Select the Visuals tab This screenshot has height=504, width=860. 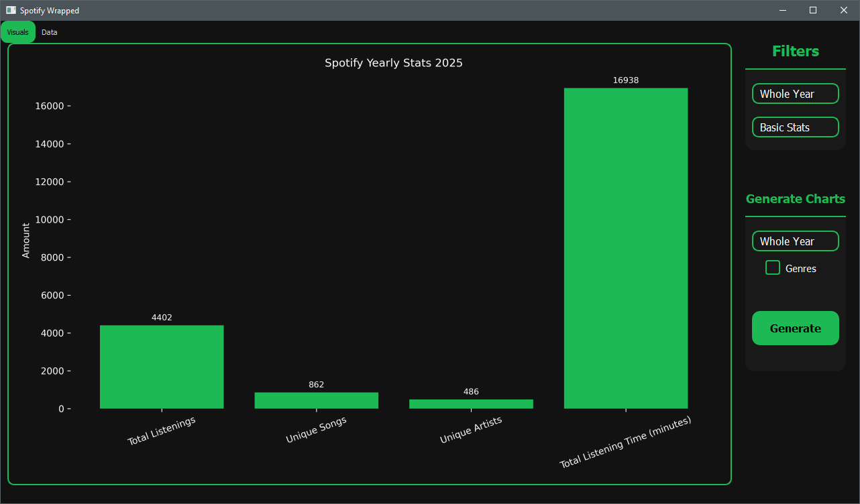(18, 32)
